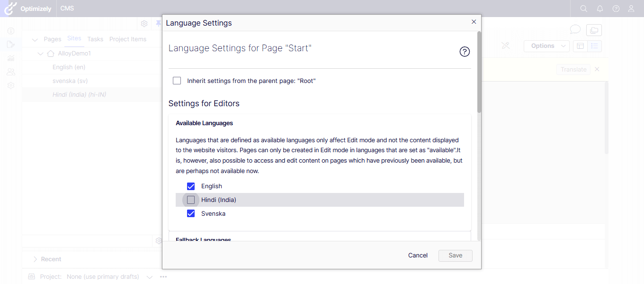This screenshot has width=644, height=284.
Task: Select the Edit pencil icon in sidebar
Action: (10, 44)
